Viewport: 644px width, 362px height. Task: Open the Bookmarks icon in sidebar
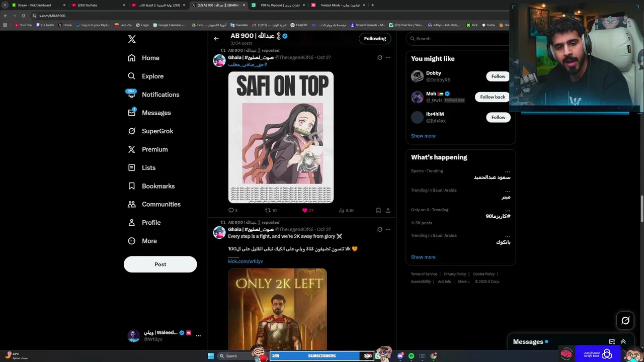coord(132,186)
